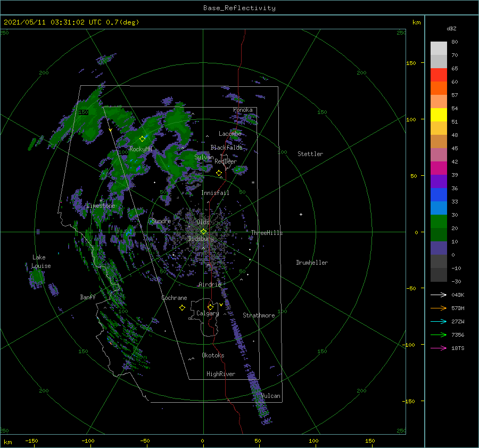
Task: Pick the green 20 dBZ color swatch
Action: [439, 222]
